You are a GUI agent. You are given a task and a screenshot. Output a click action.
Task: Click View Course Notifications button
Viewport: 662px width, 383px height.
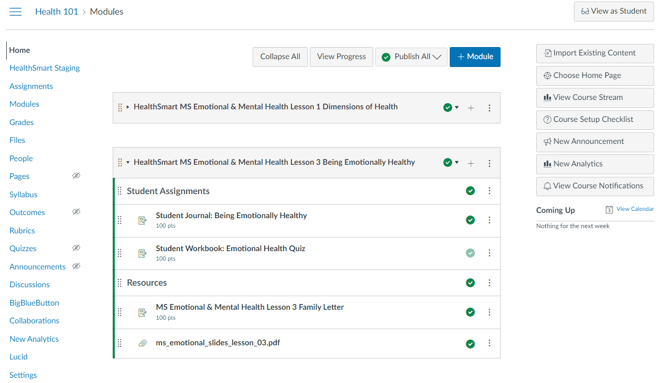pos(595,186)
